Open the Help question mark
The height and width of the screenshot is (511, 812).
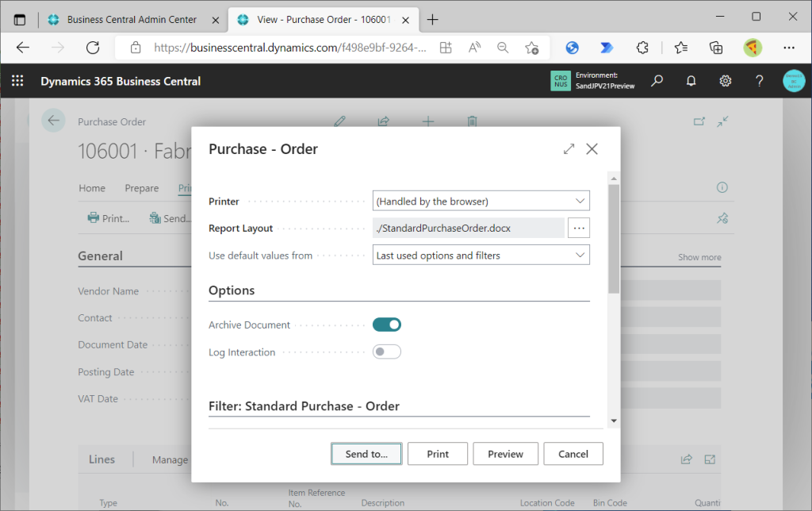[759, 81]
